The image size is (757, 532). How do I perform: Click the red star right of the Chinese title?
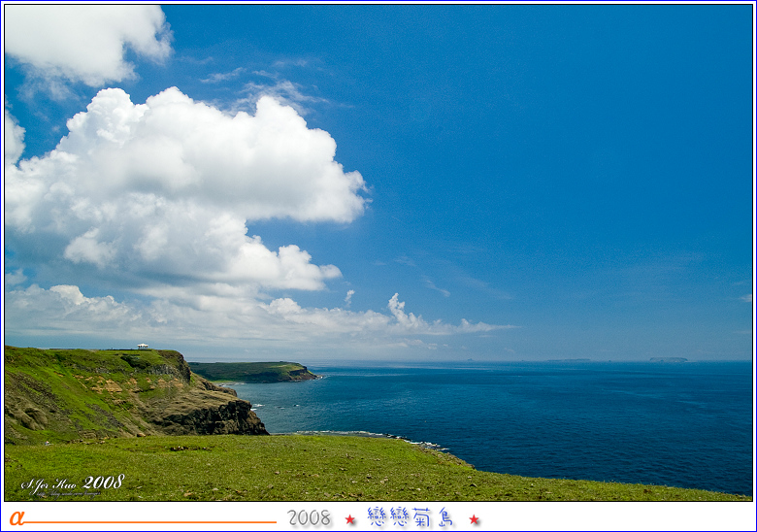pyautogui.click(x=474, y=519)
